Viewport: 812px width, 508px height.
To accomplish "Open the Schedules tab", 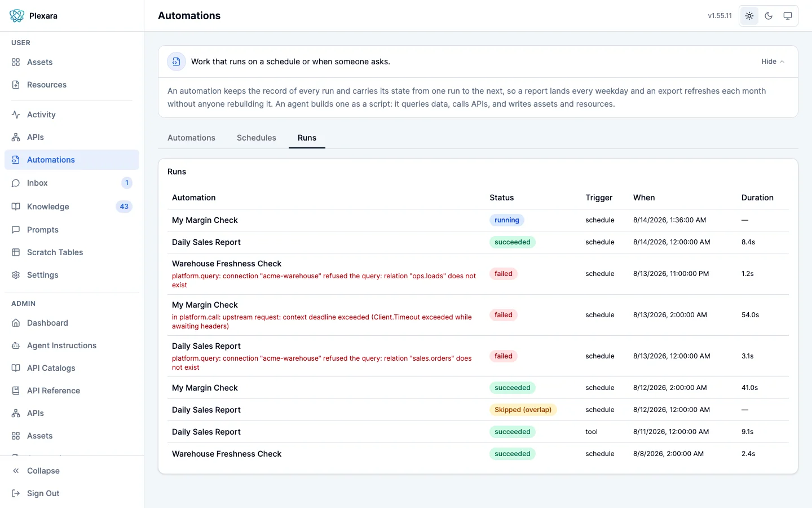I will (257, 138).
